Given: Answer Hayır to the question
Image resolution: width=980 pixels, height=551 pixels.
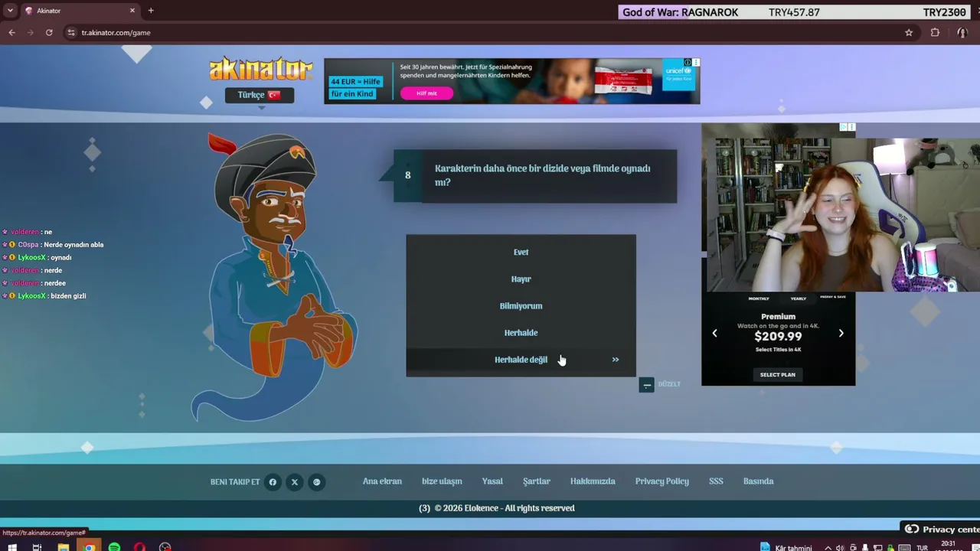Looking at the screenshot, I should click(x=521, y=279).
